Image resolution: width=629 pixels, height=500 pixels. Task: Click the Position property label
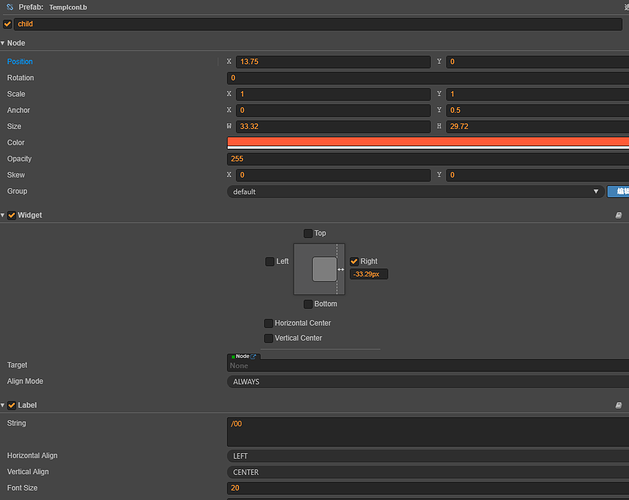[x=20, y=61]
